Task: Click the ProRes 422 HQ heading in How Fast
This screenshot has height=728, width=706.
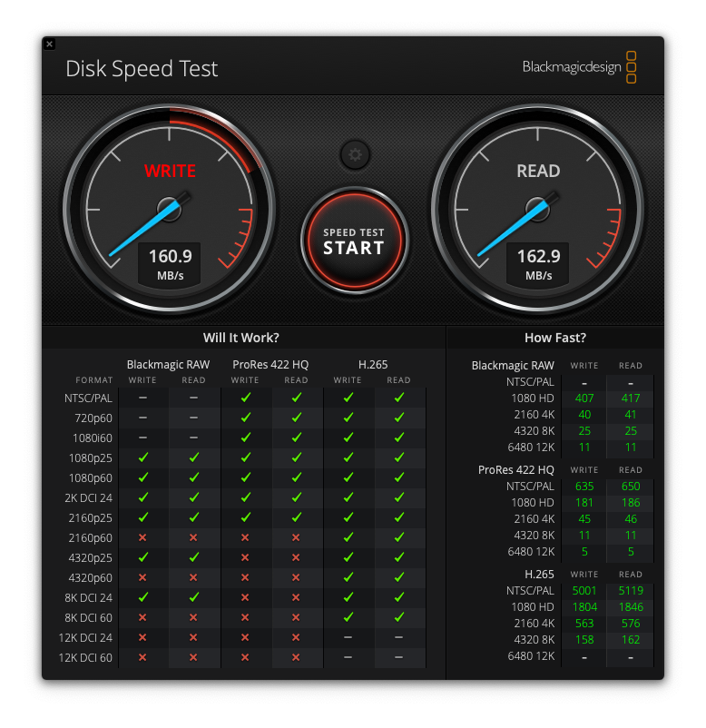Action: click(x=516, y=470)
